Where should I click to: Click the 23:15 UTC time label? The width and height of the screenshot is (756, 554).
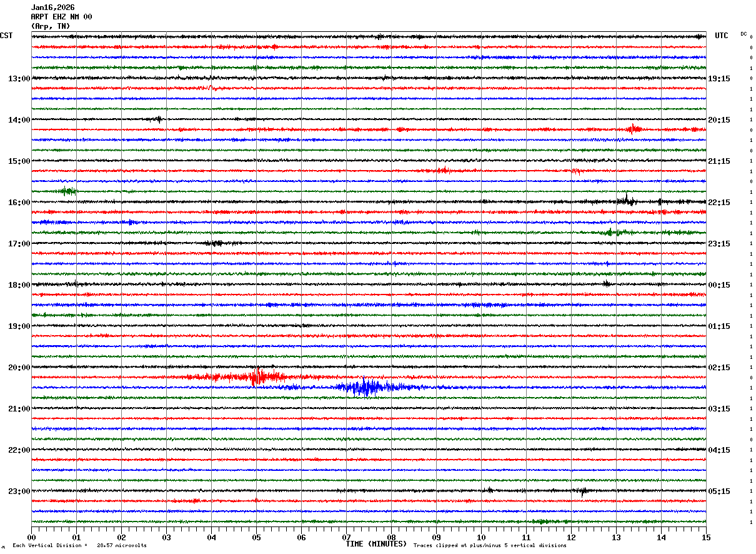click(719, 244)
